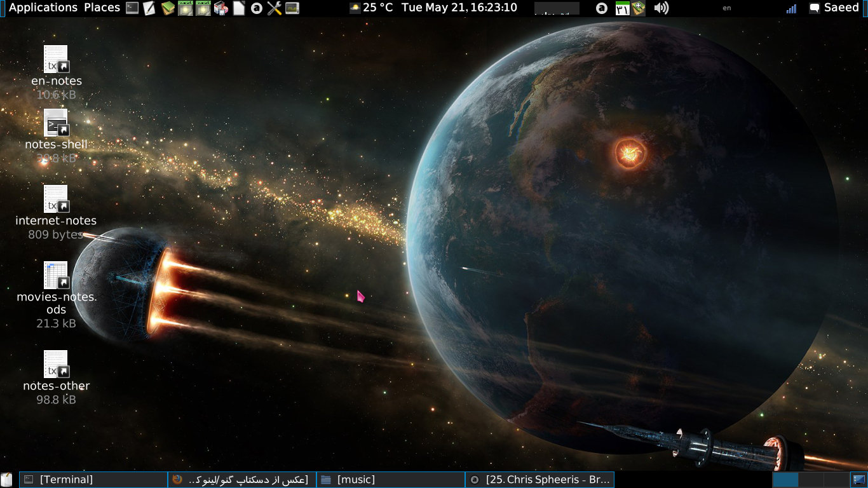Switch to the [music] folder window

(391, 480)
